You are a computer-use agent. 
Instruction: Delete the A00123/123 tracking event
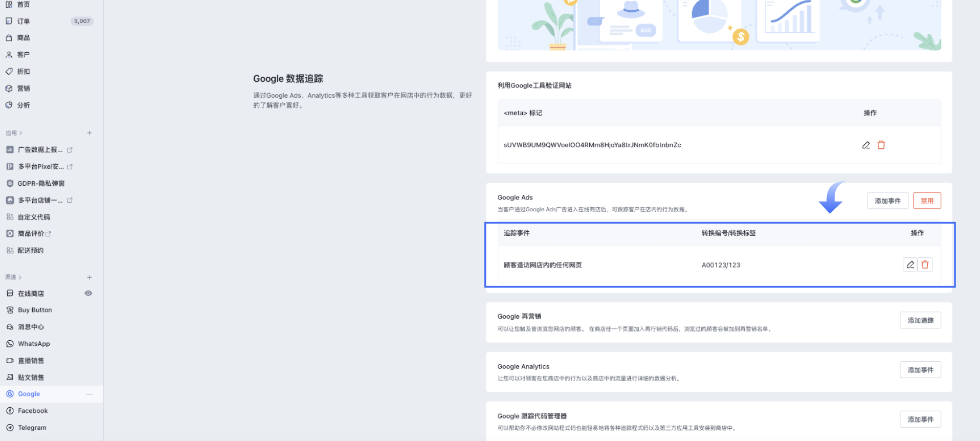point(925,264)
